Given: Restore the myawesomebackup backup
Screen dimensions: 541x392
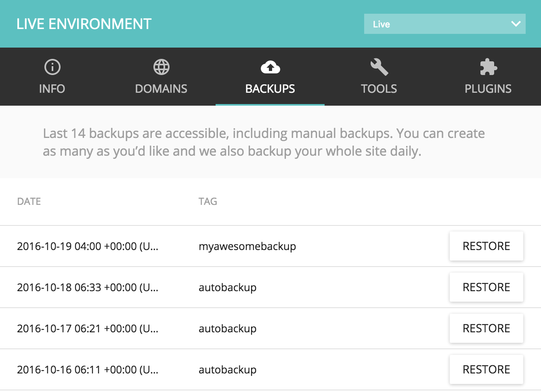Looking at the screenshot, I should click(x=486, y=246).
